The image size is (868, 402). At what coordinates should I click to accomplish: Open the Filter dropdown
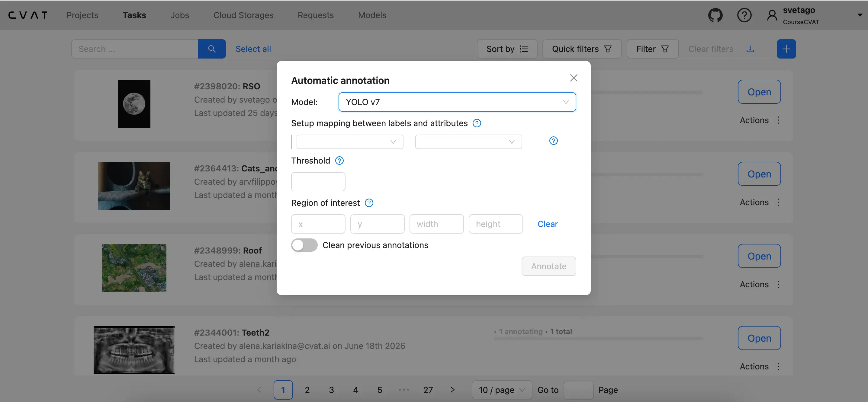click(x=653, y=49)
